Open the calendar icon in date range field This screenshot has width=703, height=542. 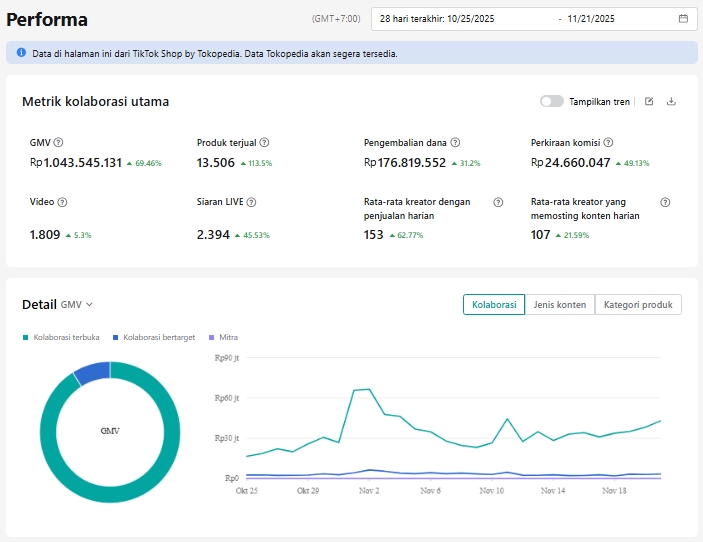(683, 18)
